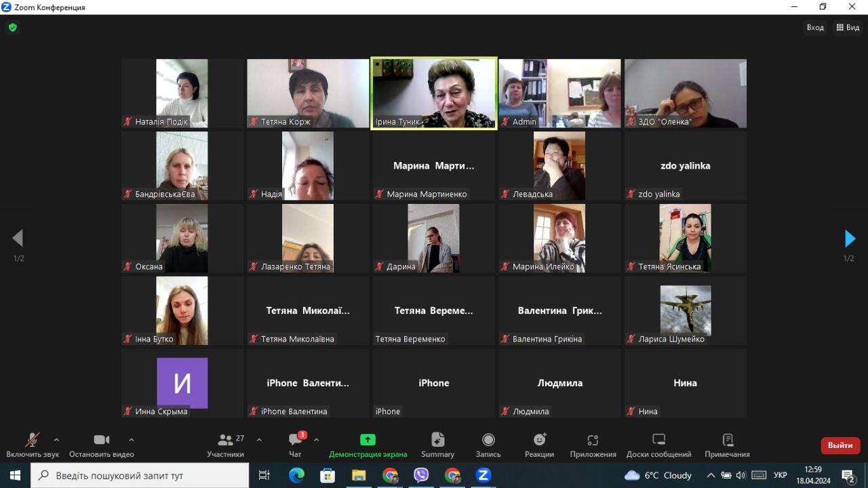868x488 pixels.
Task: Open the Вид view layout menu
Action: pos(848,28)
